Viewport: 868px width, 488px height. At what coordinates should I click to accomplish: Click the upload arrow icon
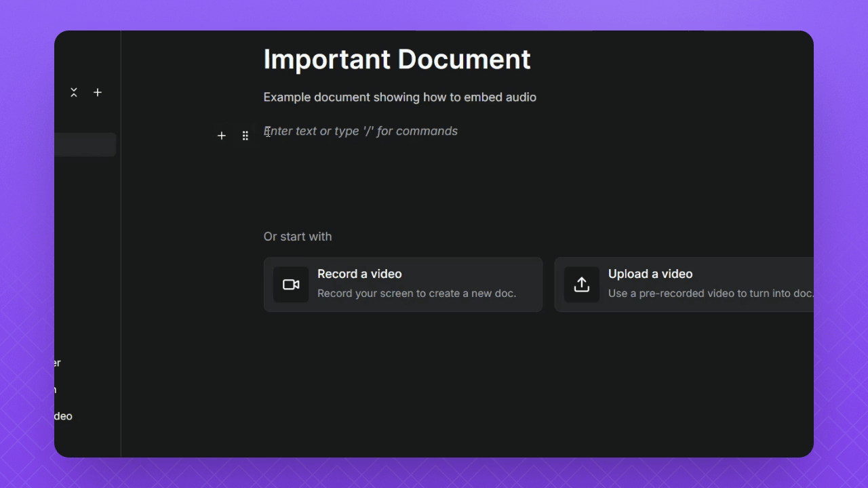(x=582, y=285)
